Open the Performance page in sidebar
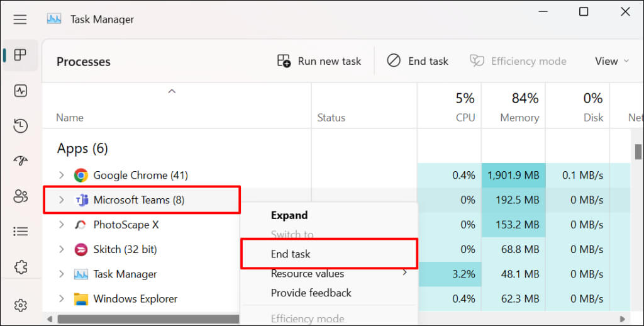The image size is (644, 326). (x=20, y=91)
